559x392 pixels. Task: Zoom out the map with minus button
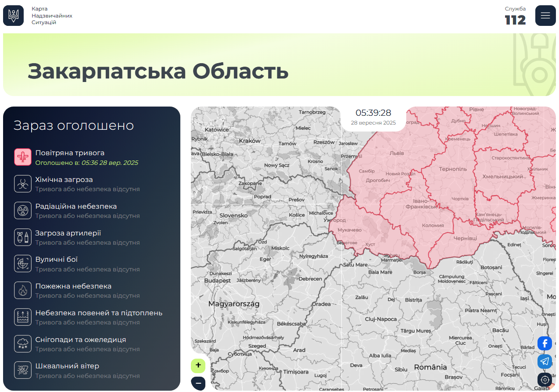point(198,383)
